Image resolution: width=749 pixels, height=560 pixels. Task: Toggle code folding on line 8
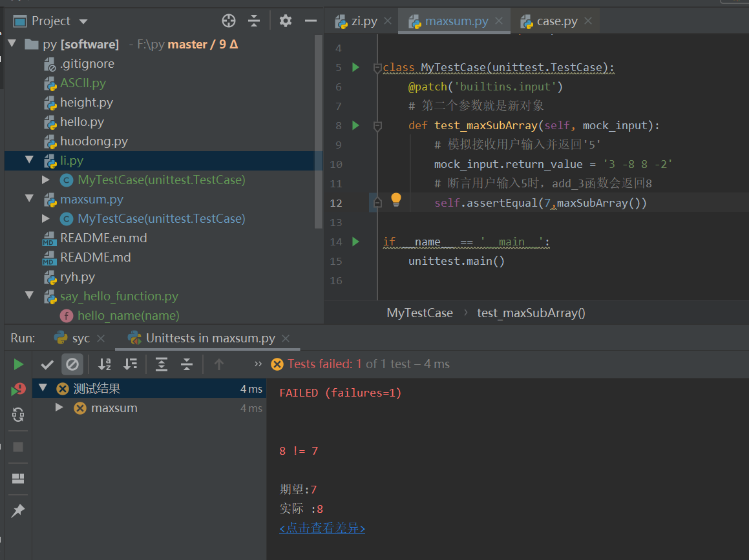tap(377, 126)
